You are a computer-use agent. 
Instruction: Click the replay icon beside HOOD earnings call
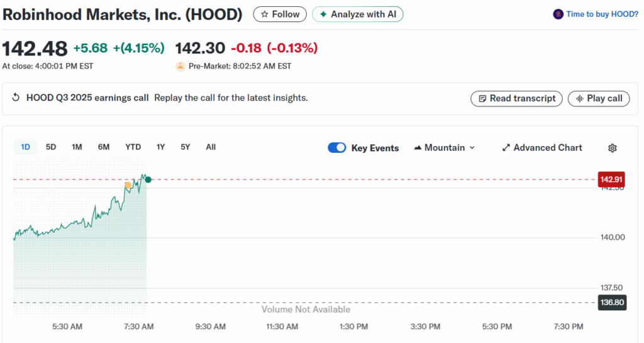point(16,98)
